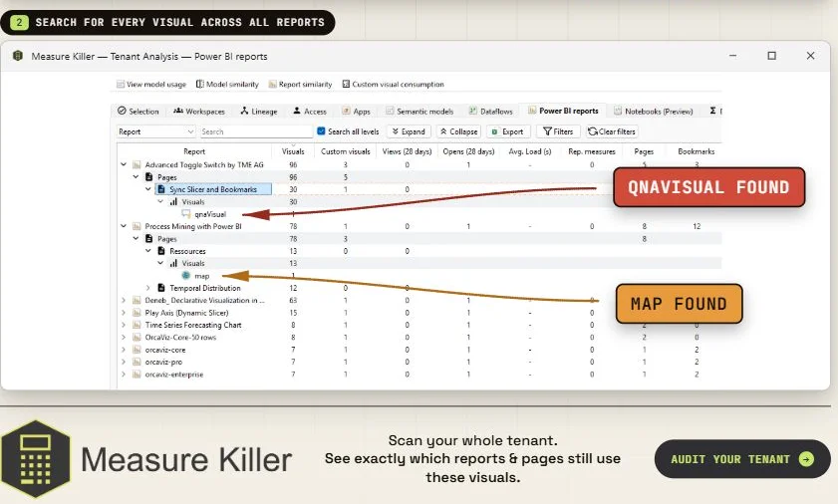Viewport: 838px width, 504px height.
Task: Click the Measure Killer calculator logo
Action: coord(36,459)
